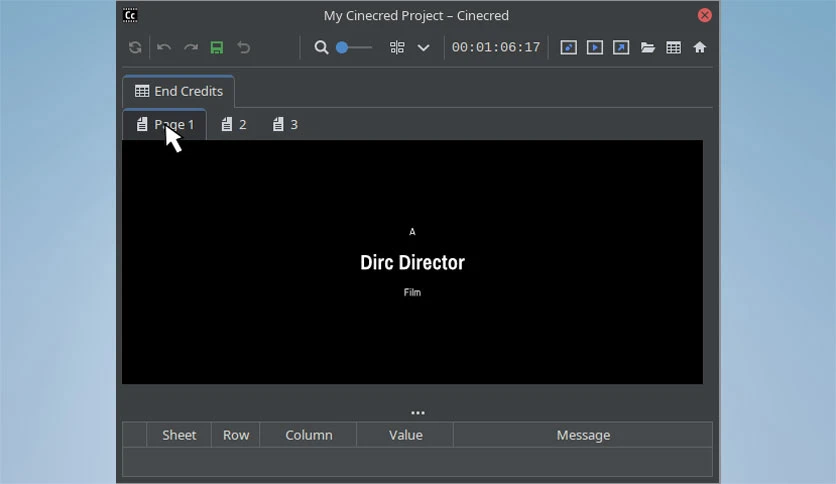836x484 pixels.
Task: Click the zoom magnifier icon
Action: coord(321,47)
